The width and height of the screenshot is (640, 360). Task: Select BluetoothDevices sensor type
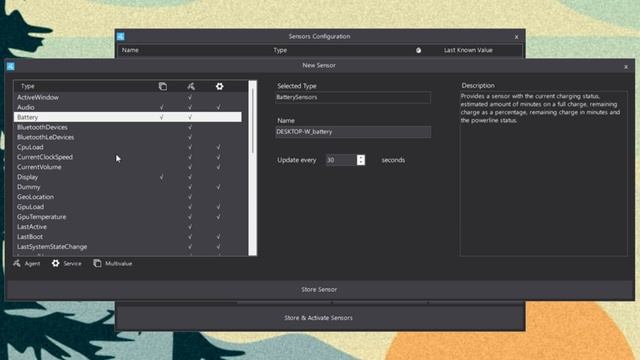[x=127, y=127]
